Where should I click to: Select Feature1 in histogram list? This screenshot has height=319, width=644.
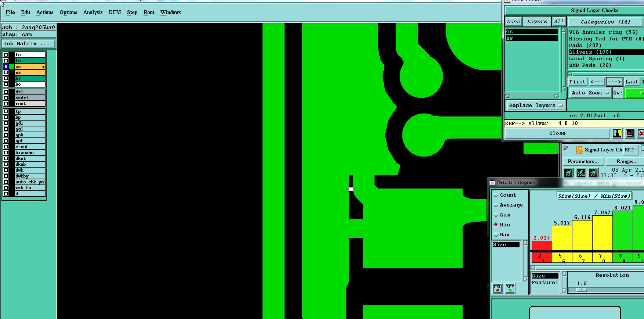pyautogui.click(x=545, y=283)
